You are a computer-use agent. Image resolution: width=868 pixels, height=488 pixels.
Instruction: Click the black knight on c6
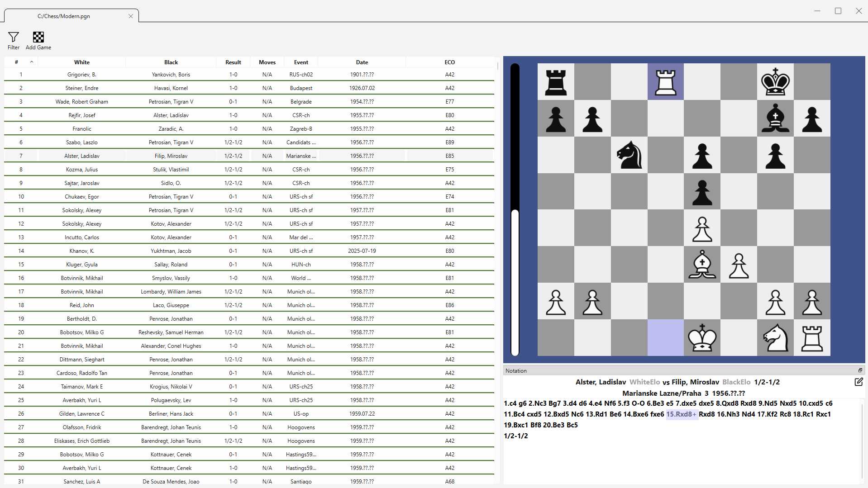pos(629,155)
